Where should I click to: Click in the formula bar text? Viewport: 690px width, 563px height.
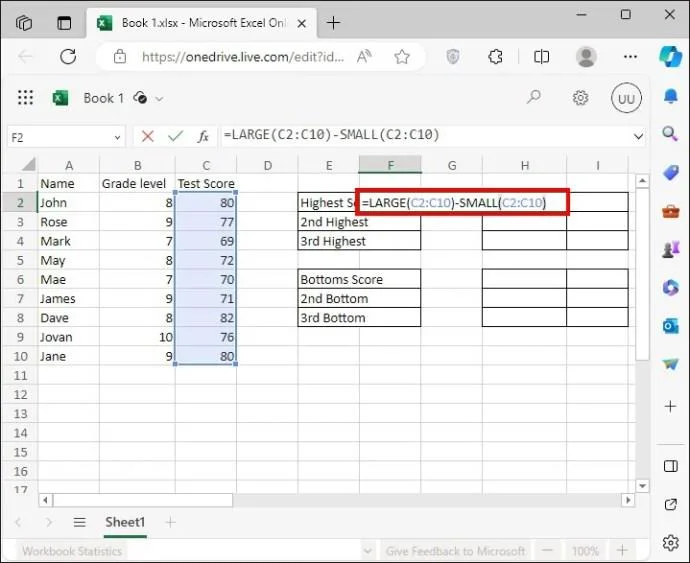(332, 135)
